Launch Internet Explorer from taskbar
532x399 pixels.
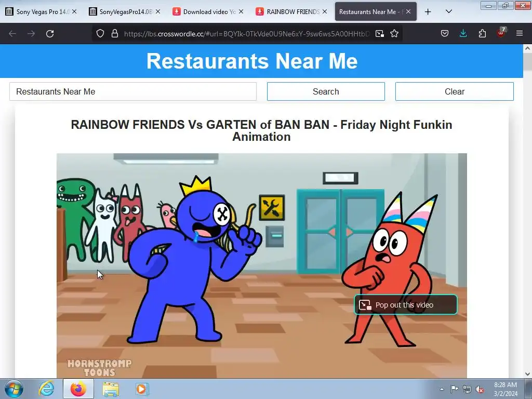pos(46,389)
